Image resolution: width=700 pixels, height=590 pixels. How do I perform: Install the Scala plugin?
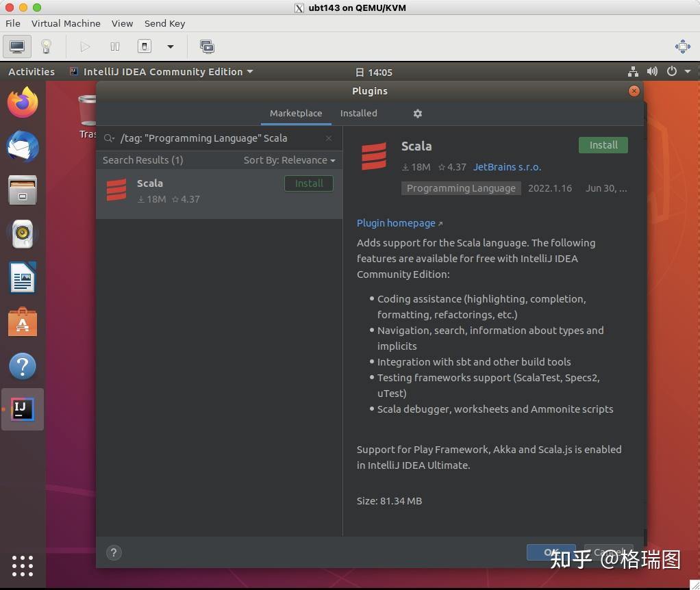coord(602,144)
